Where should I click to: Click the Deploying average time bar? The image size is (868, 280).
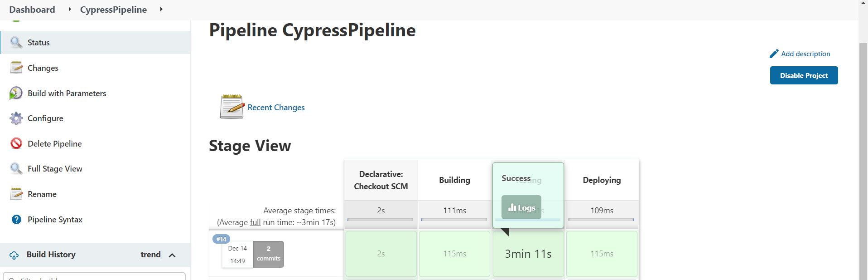click(601, 220)
